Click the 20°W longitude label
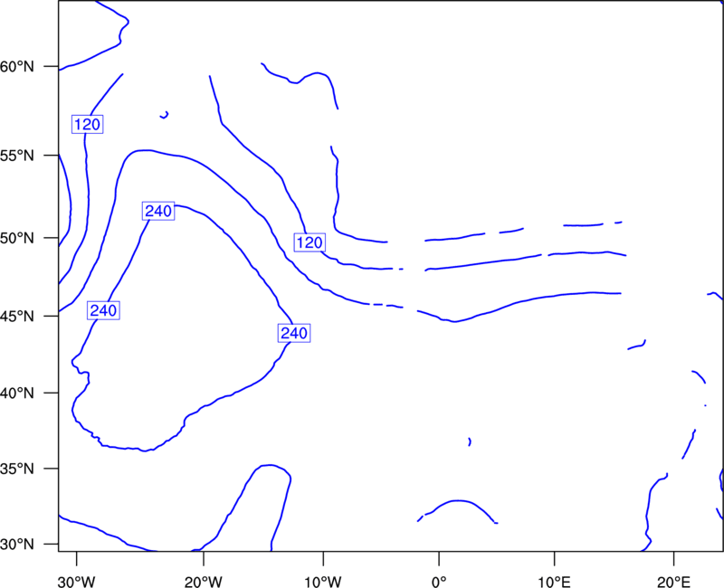Viewport: 724px width, 588px height. point(204,582)
